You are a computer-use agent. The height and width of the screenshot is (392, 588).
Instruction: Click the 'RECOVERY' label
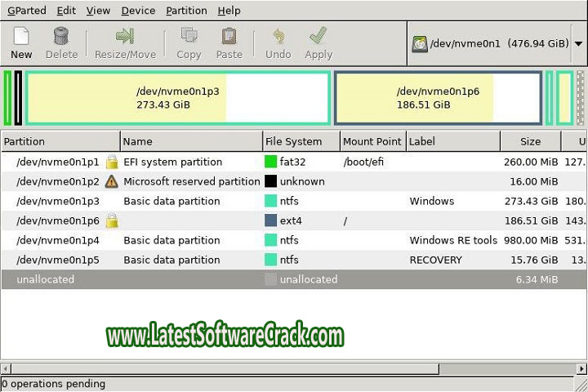(436, 260)
